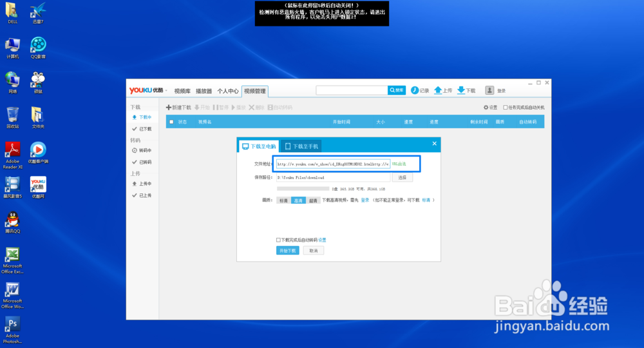Toggle the select-all checkbox in table header
Viewport: 644px width, 348px height.
(x=172, y=122)
